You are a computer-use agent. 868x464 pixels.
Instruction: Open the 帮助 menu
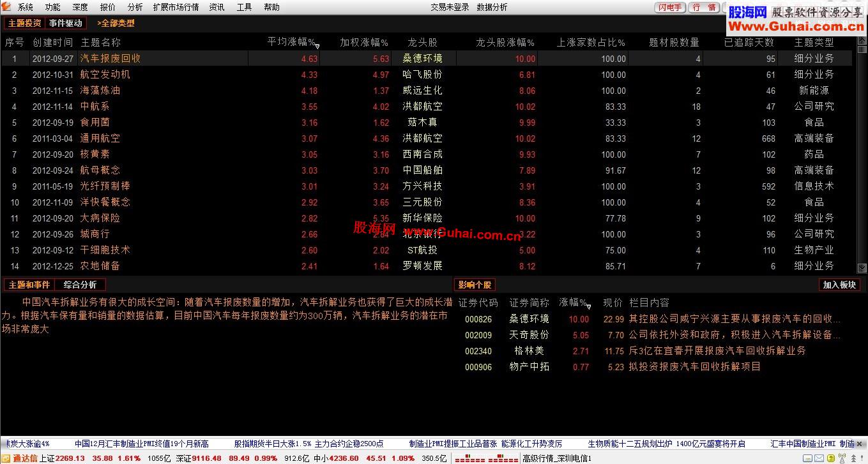[x=271, y=7]
